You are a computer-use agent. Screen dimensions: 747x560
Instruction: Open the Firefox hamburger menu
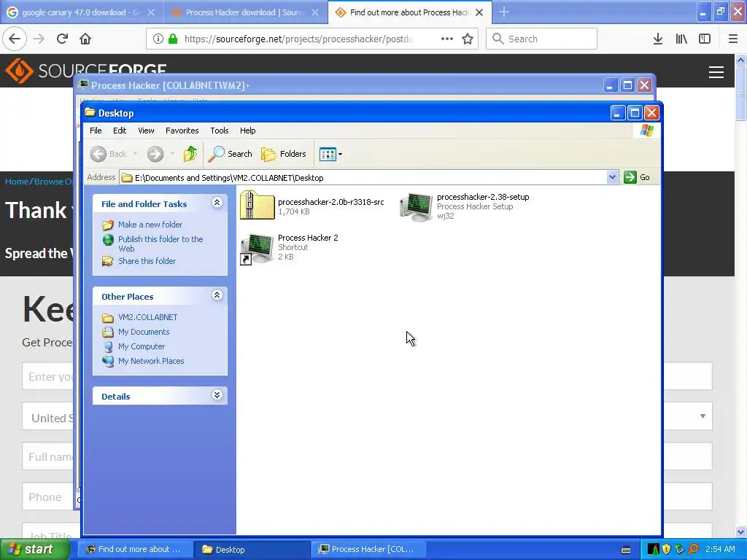point(733,39)
